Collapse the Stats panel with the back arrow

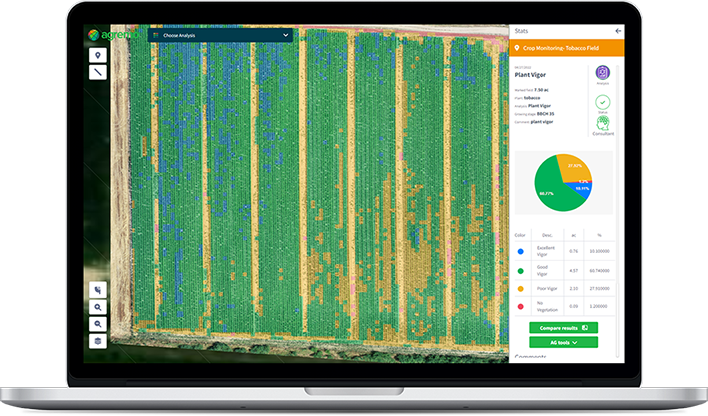pyautogui.click(x=618, y=31)
